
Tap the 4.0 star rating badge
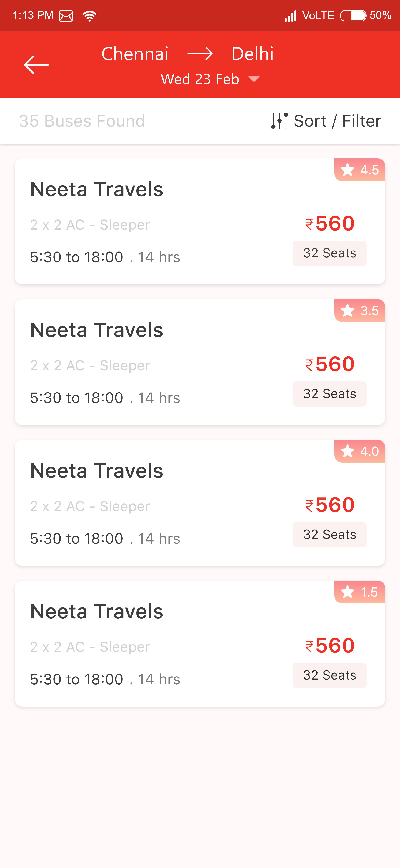click(x=360, y=451)
